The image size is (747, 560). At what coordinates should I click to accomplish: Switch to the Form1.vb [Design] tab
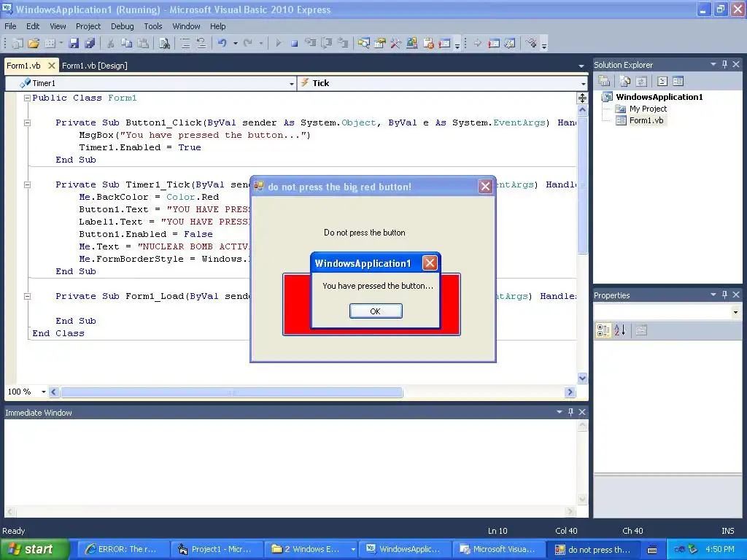click(95, 66)
